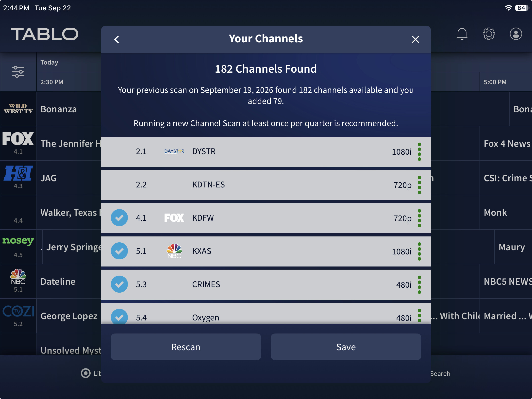Uncheck channel 5.1 KXAS
Screen dimensions: 532x399
[x=119, y=251]
